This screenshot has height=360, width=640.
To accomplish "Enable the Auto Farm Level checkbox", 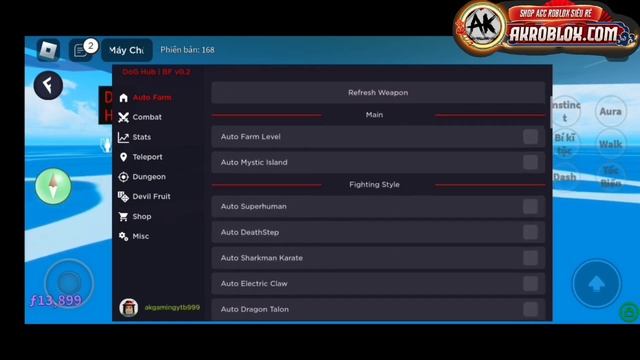I will 530,137.
